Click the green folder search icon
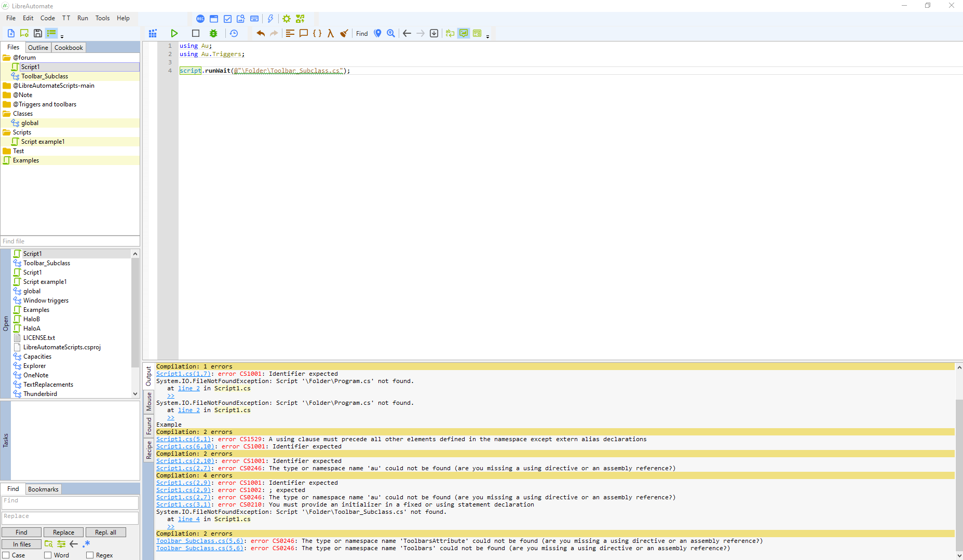The height and width of the screenshot is (560, 963). click(x=48, y=544)
